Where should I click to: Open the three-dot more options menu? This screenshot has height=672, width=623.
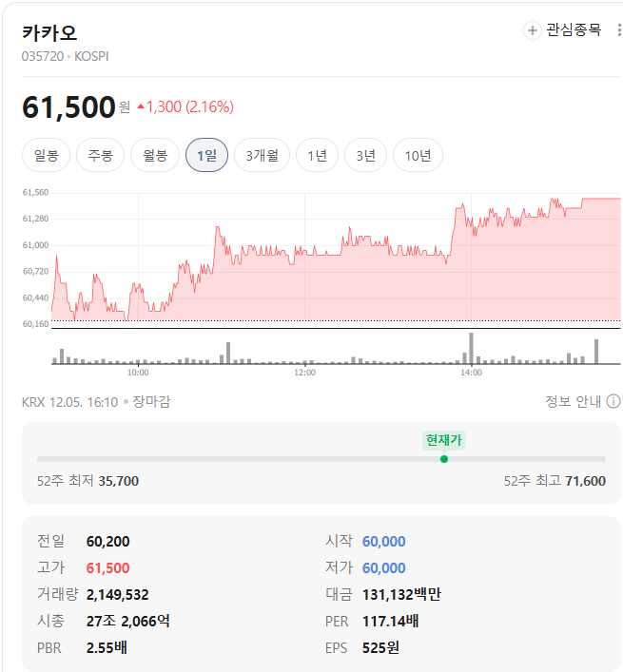pyautogui.click(x=619, y=30)
